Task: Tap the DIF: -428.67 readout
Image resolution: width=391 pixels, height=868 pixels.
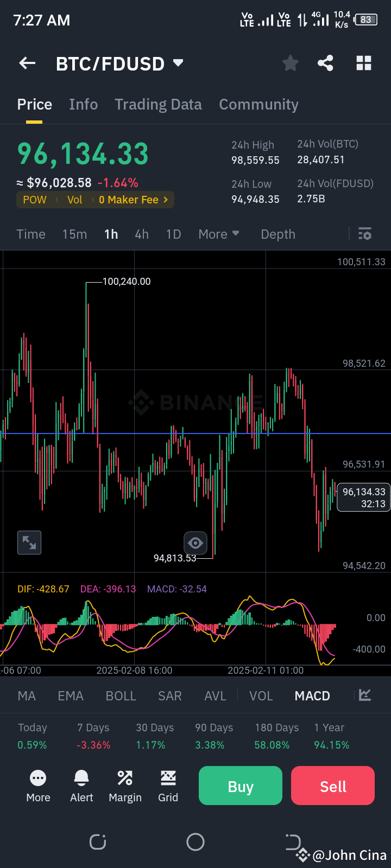Action: coord(43,589)
